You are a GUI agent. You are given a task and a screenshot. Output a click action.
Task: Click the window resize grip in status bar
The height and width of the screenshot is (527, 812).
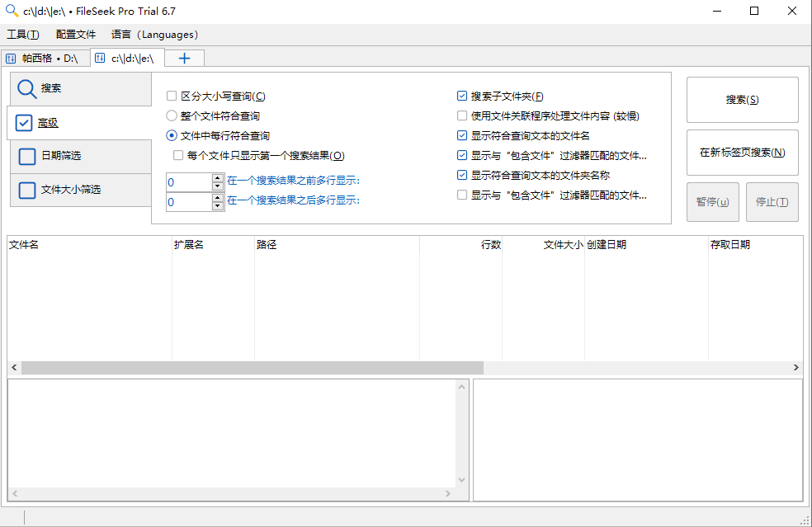pyautogui.click(x=805, y=520)
